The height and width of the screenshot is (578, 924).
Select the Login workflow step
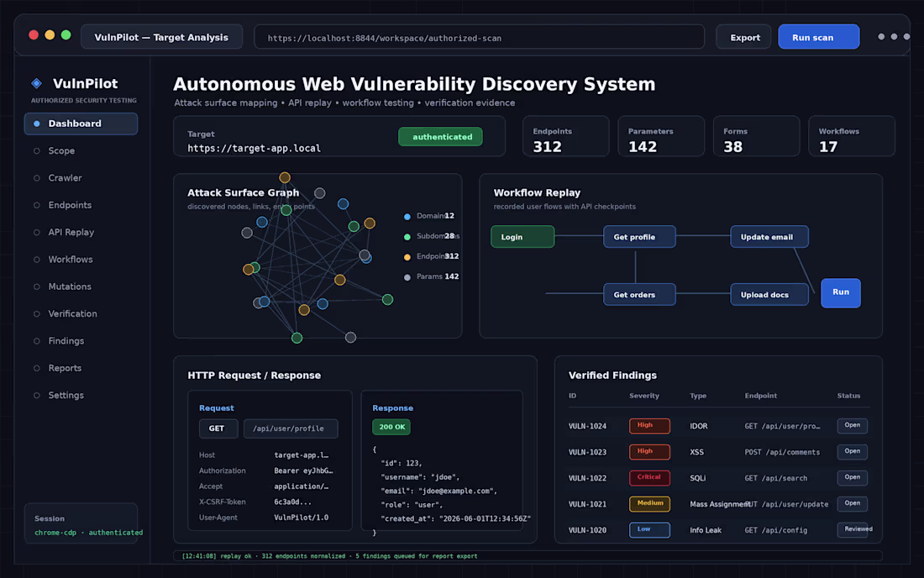point(522,237)
